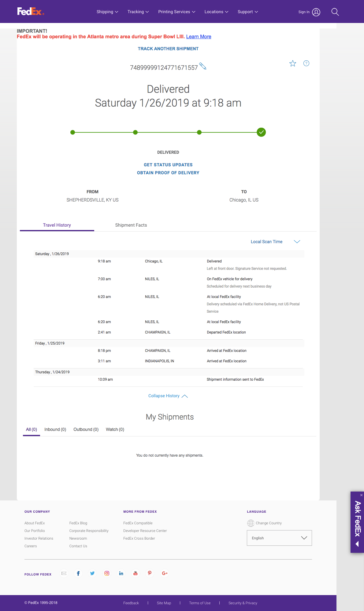The width and height of the screenshot is (364, 611).
Task: Click 'Departed FedEx location' entry
Action: click(226, 332)
